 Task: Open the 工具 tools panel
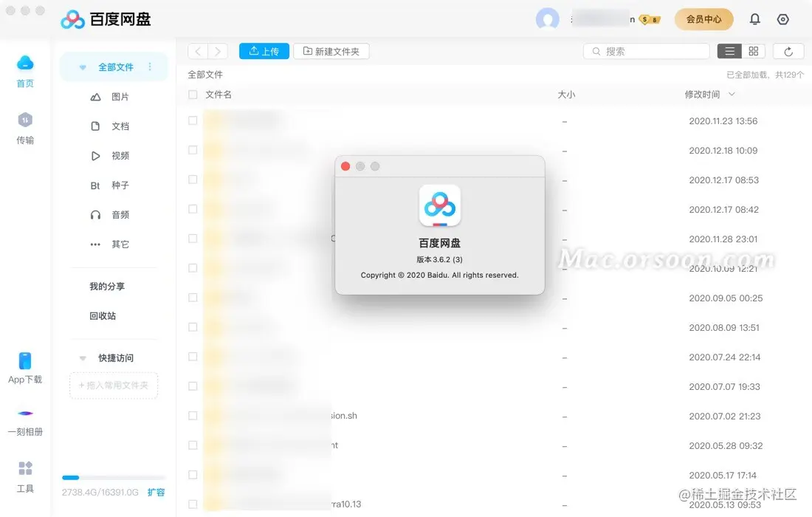coord(25,476)
